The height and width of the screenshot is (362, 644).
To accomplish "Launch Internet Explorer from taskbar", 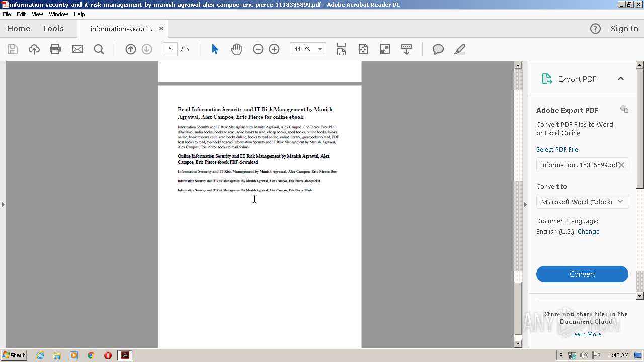I will pos(40,355).
